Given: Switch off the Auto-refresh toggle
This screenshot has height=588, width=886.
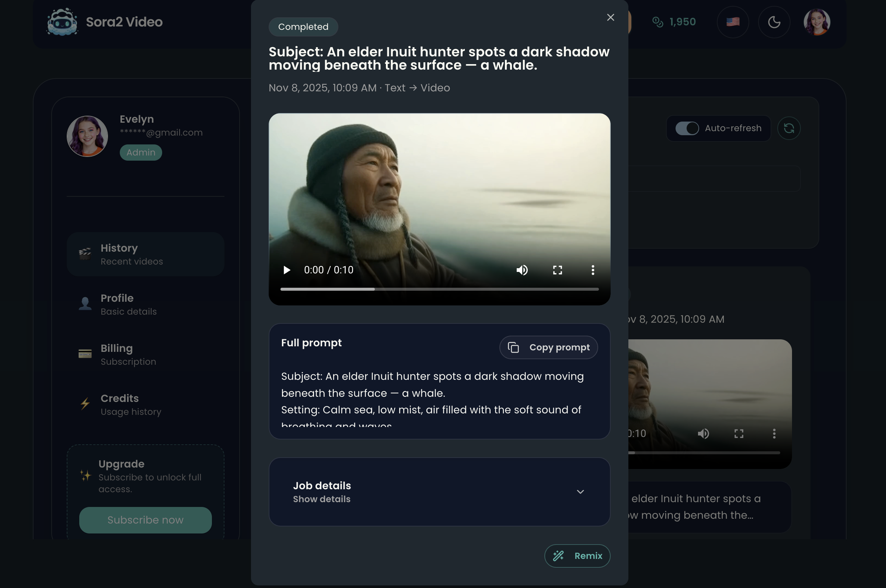Looking at the screenshot, I should pyautogui.click(x=687, y=128).
